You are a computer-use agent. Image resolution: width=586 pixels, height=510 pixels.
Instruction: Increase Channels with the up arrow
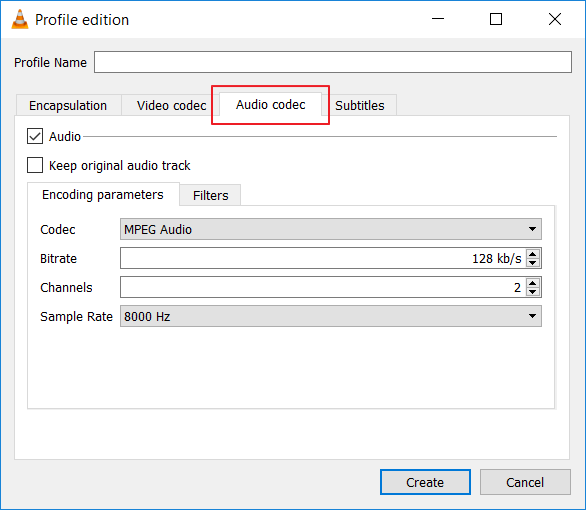pos(533,283)
